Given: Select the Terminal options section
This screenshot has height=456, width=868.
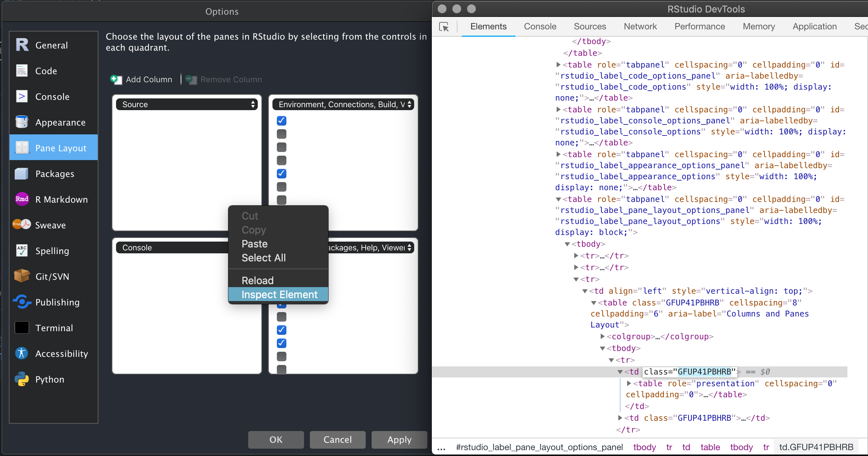Looking at the screenshot, I should (54, 328).
